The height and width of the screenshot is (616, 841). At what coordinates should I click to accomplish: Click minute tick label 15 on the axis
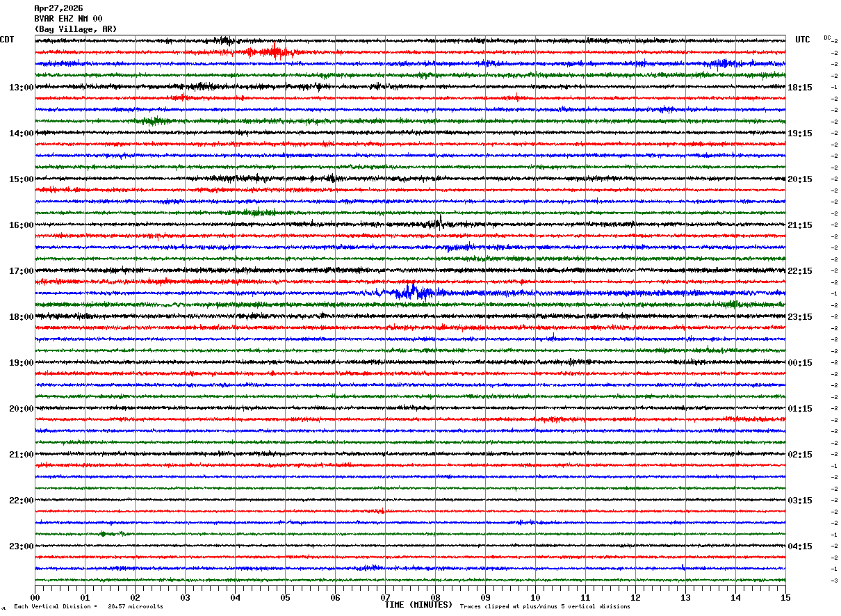coord(785,597)
